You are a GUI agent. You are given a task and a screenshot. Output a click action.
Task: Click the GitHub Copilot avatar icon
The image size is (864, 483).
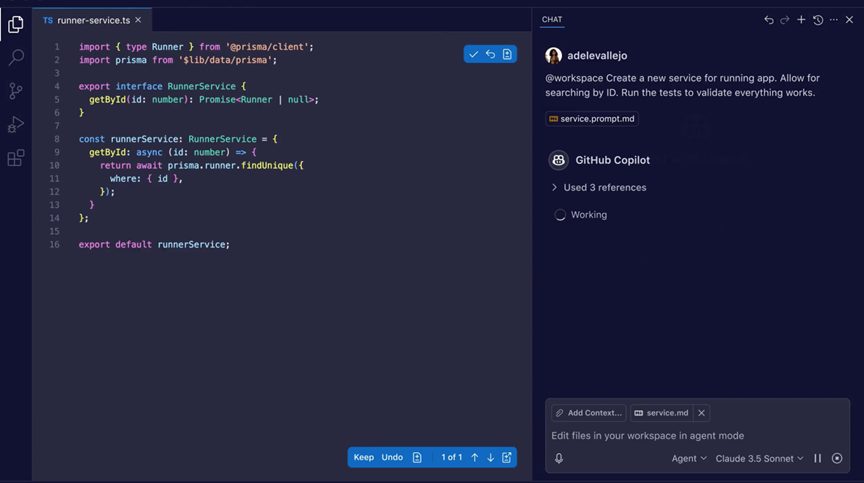click(x=558, y=160)
